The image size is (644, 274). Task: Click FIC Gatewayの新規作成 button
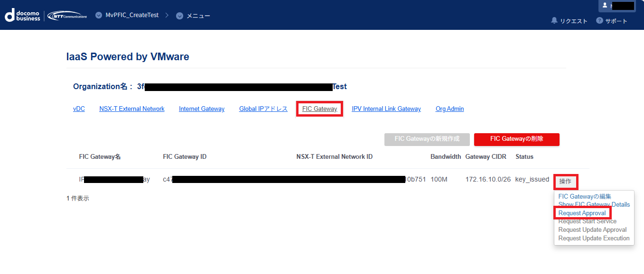click(427, 139)
